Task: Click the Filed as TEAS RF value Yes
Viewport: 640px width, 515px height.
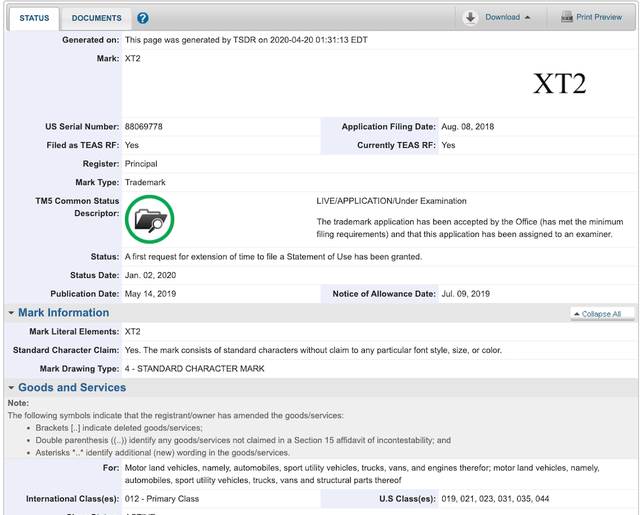Action: [132, 145]
